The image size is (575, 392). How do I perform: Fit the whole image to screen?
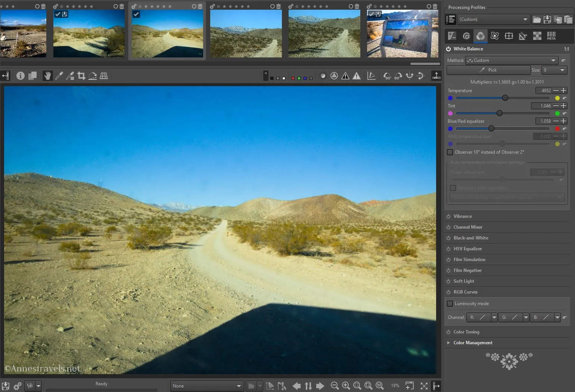[x=357, y=386]
